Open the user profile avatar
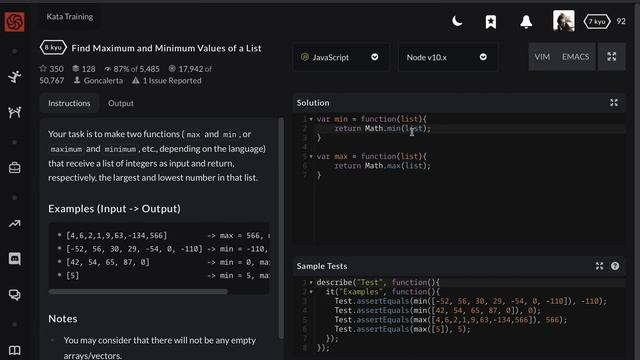Image resolution: width=640 pixels, height=360 pixels. (564, 21)
